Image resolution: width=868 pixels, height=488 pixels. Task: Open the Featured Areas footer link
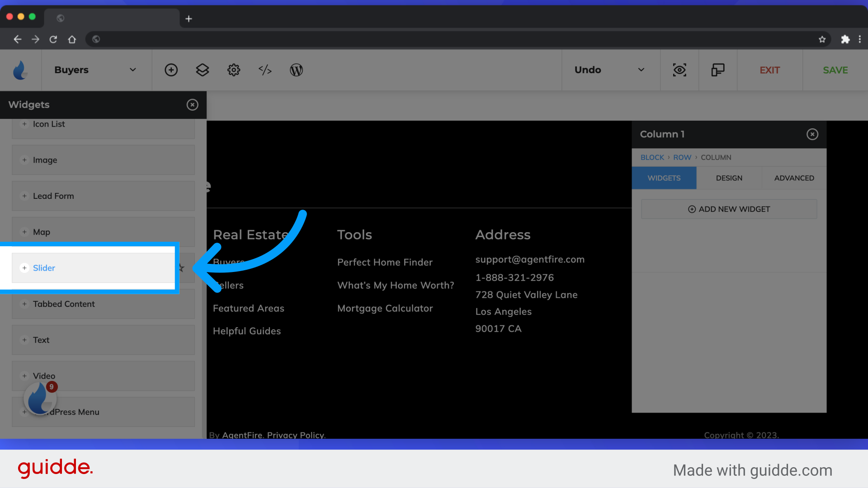[248, 308]
